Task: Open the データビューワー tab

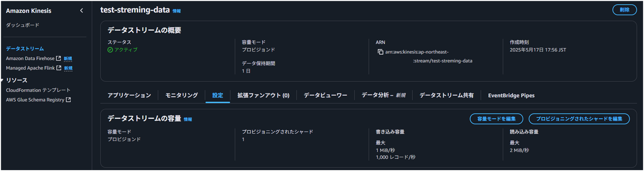Action: click(x=326, y=95)
